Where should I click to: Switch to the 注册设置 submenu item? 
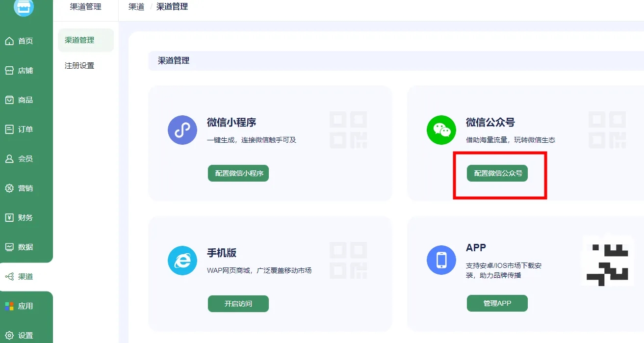coord(79,65)
